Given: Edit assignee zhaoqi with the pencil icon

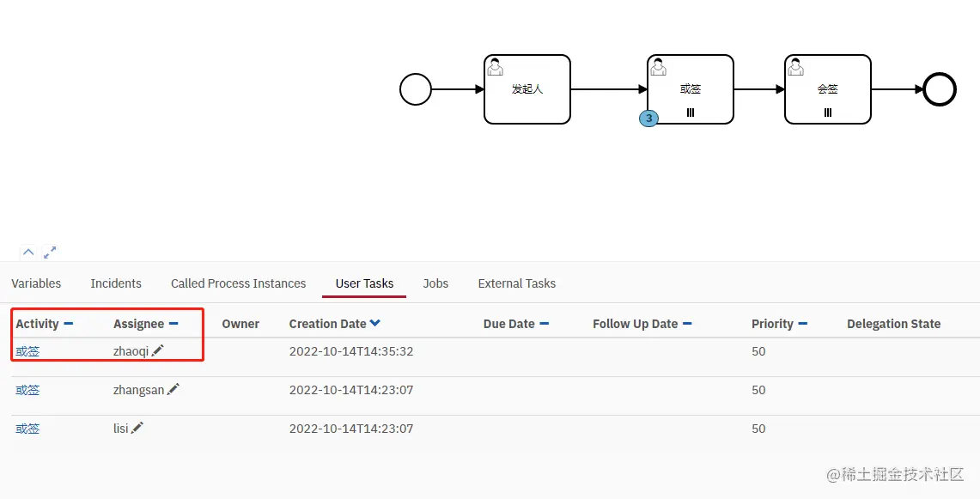Looking at the screenshot, I should pos(157,350).
